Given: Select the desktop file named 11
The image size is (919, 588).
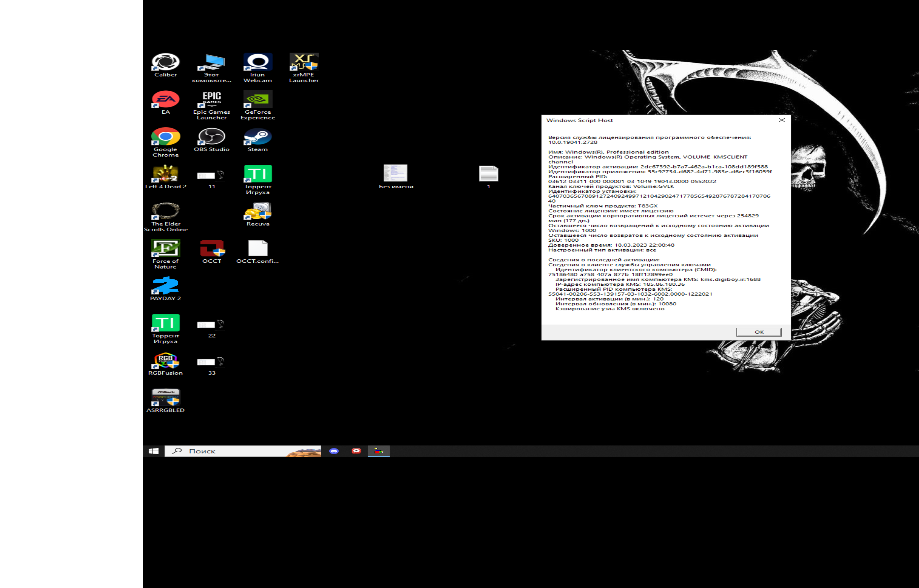Looking at the screenshot, I should [x=211, y=179].
